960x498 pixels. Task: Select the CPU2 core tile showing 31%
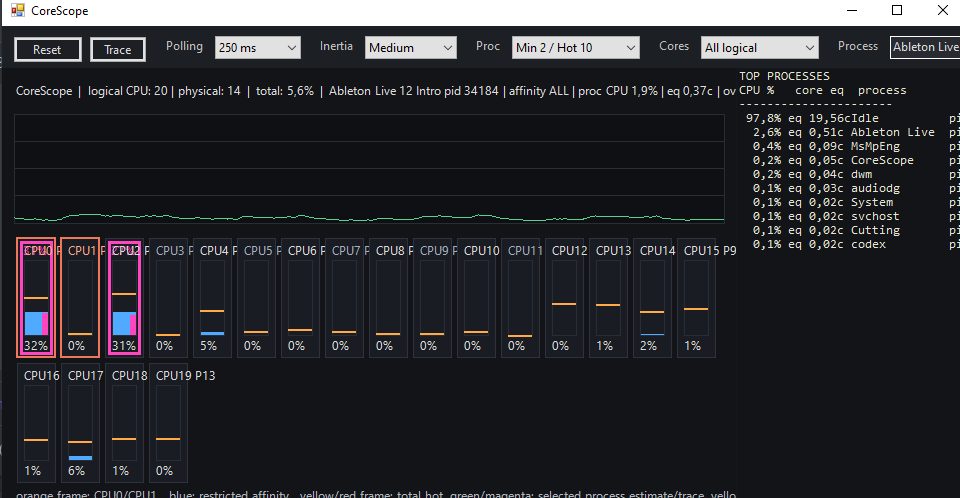coord(124,298)
